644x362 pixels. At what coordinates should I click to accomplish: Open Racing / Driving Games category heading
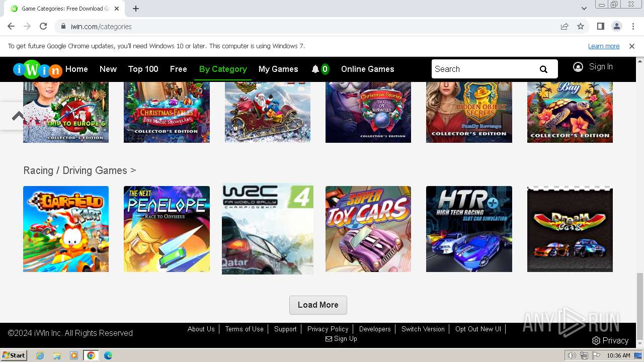point(79,170)
